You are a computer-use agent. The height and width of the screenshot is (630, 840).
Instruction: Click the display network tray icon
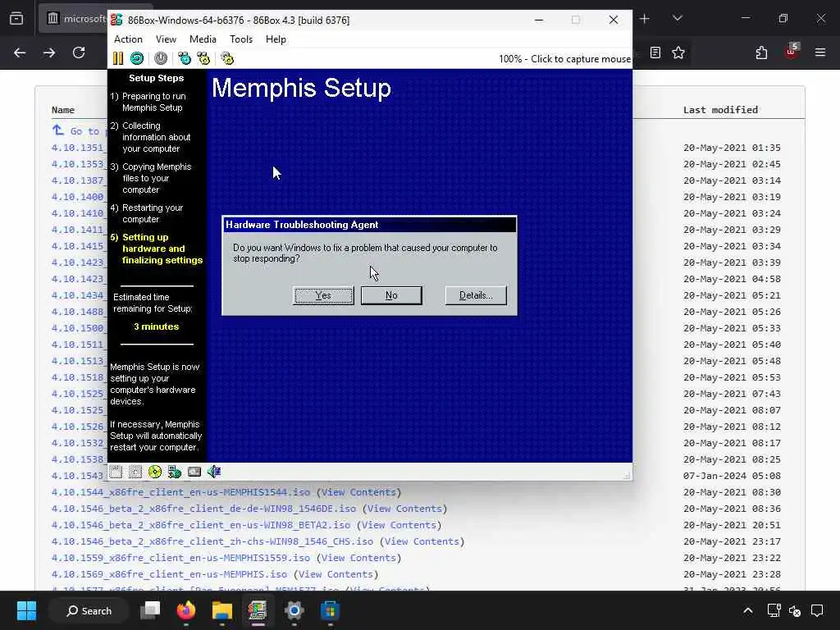pos(774,610)
